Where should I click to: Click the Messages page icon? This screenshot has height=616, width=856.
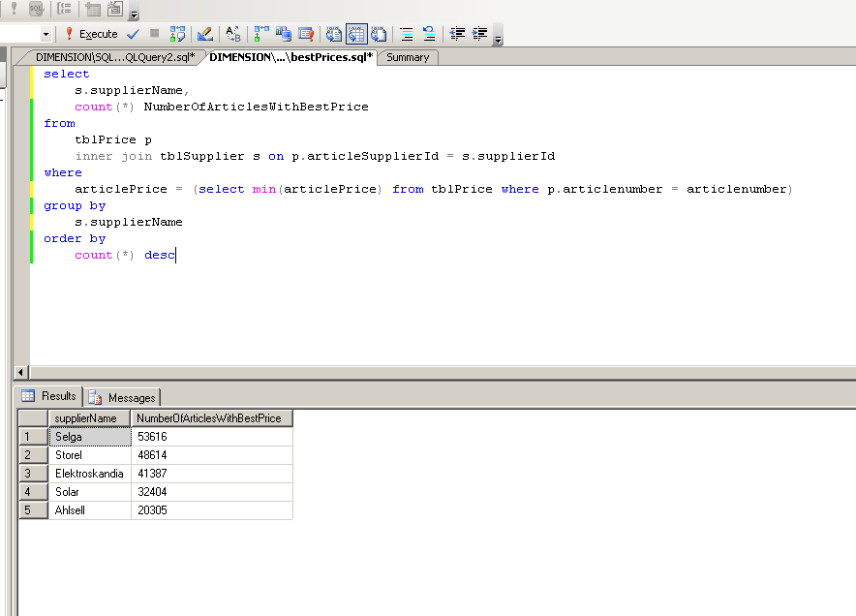point(95,397)
